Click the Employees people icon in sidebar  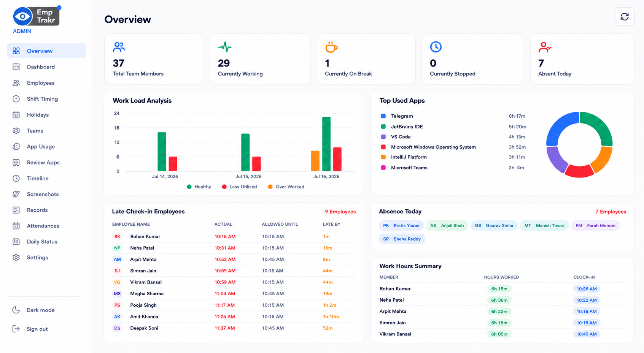point(16,83)
